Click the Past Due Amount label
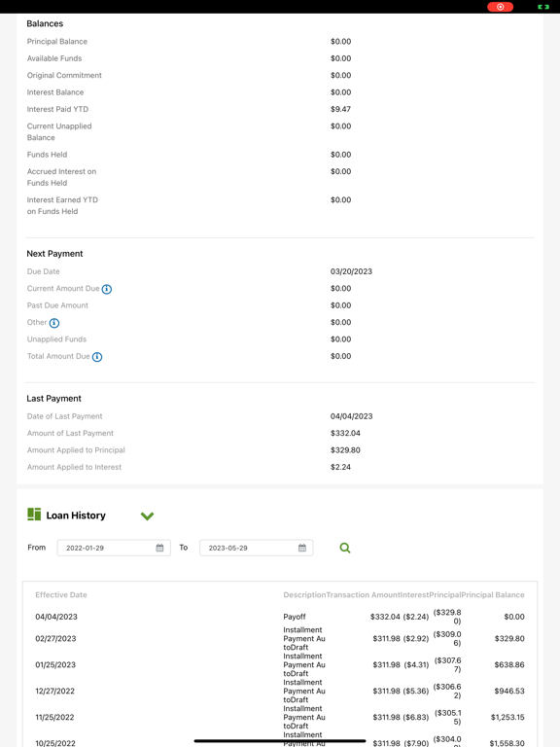Image resolution: width=560 pixels, height=747 pixels. point(57,305)
